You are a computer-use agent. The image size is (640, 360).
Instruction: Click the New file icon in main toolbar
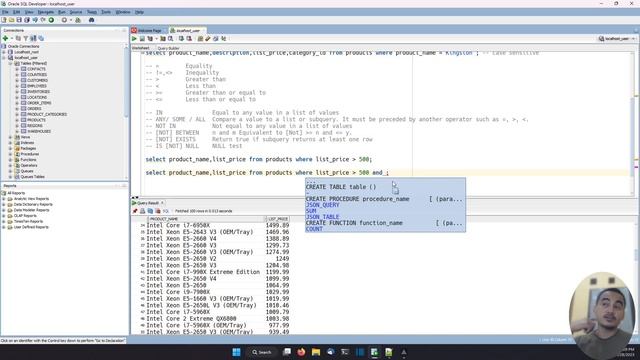[4, 20]
